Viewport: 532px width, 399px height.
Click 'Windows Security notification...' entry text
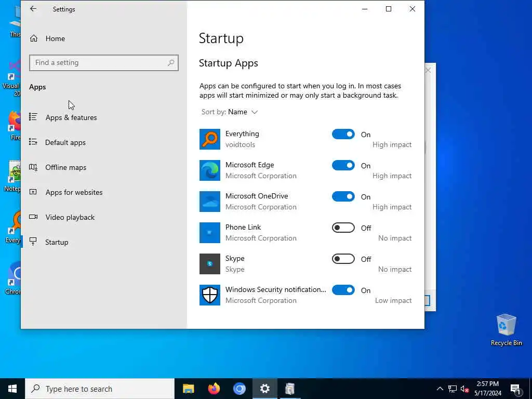coord(275,290)
